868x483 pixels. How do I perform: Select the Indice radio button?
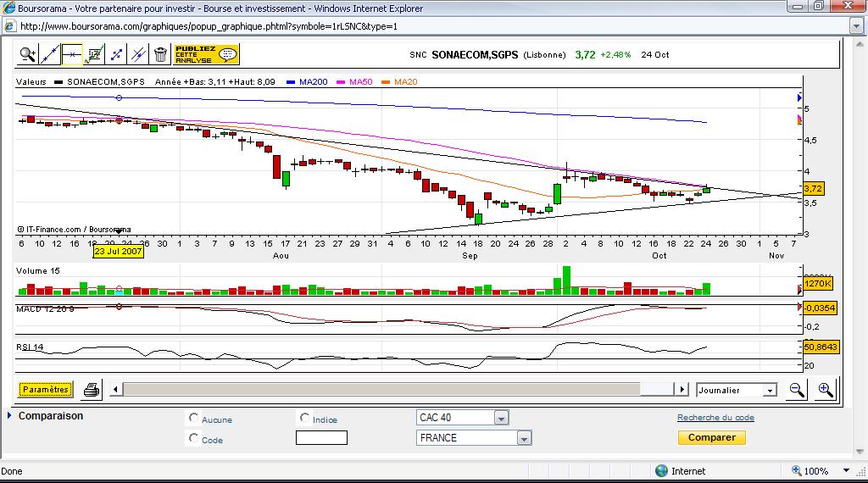coord(304,418)
